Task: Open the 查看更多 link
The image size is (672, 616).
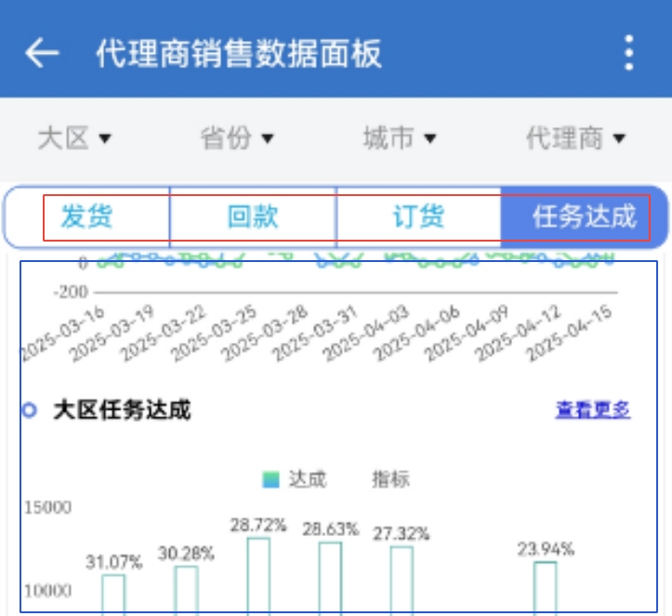Action: point(593,410)
